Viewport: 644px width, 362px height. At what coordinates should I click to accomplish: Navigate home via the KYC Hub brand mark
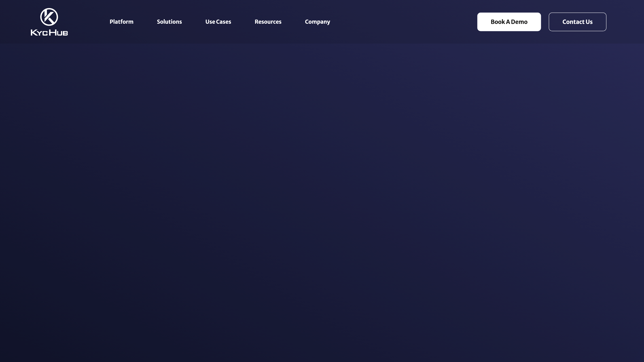pos(49,21)
